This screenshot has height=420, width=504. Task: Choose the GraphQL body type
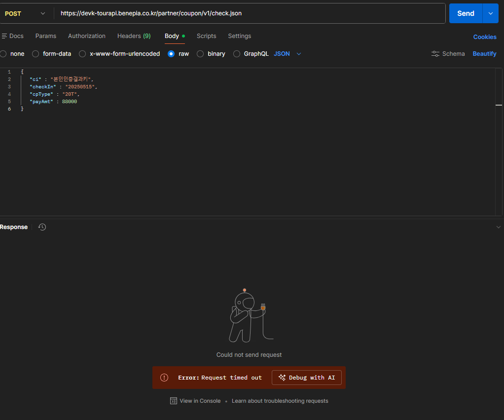coord(237,54)
